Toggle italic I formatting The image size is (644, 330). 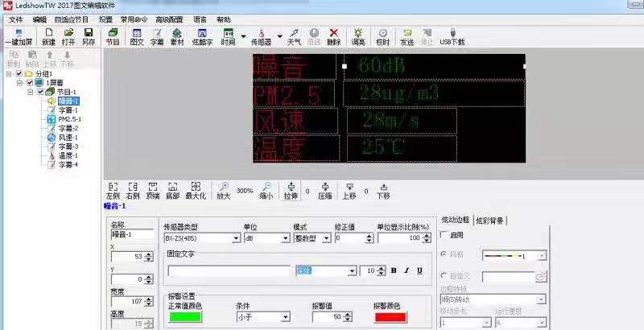407,271
